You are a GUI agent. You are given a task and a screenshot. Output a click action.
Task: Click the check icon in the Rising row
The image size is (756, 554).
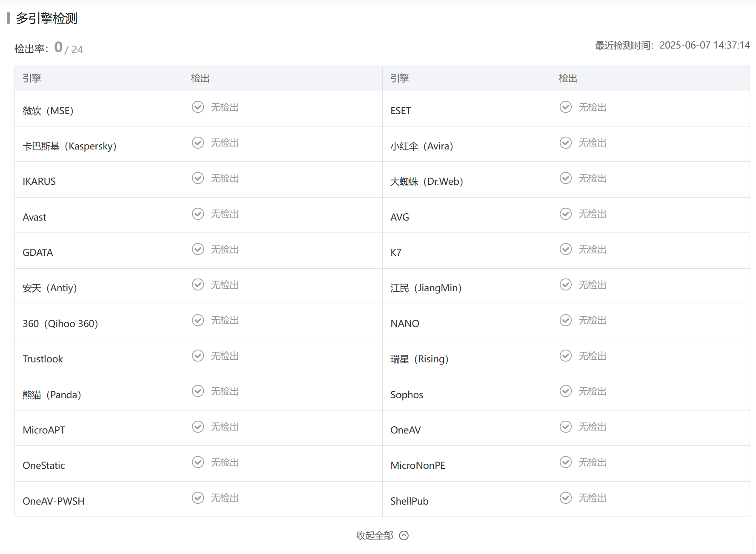click(x=566, y=356)
